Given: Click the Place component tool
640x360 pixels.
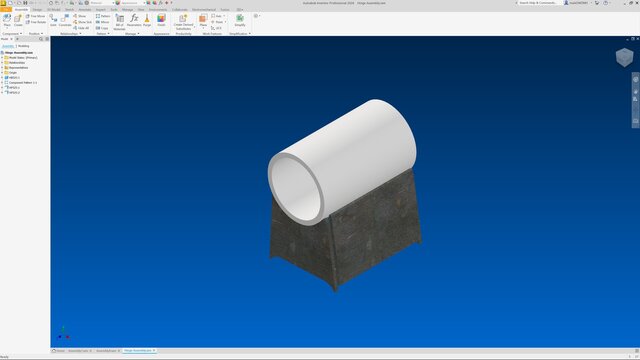Looking at the screenshot, I should (7, 20).
